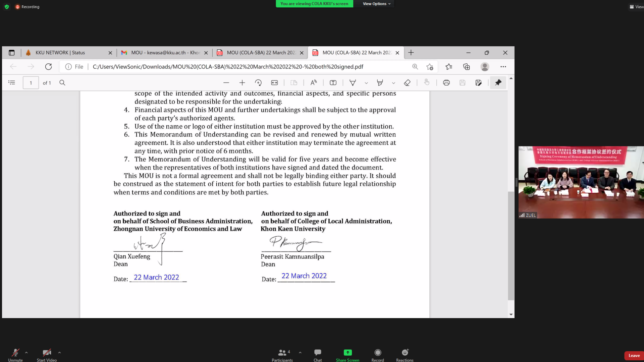The image size is (644, 362).
Task: Fit the PDF to width
Action: [274, 82]
